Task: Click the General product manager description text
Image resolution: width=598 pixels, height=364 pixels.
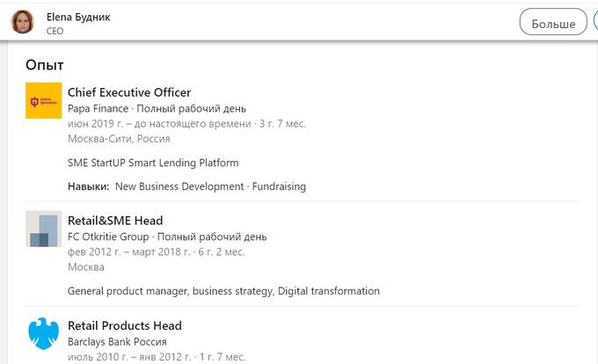Action: 223,291
